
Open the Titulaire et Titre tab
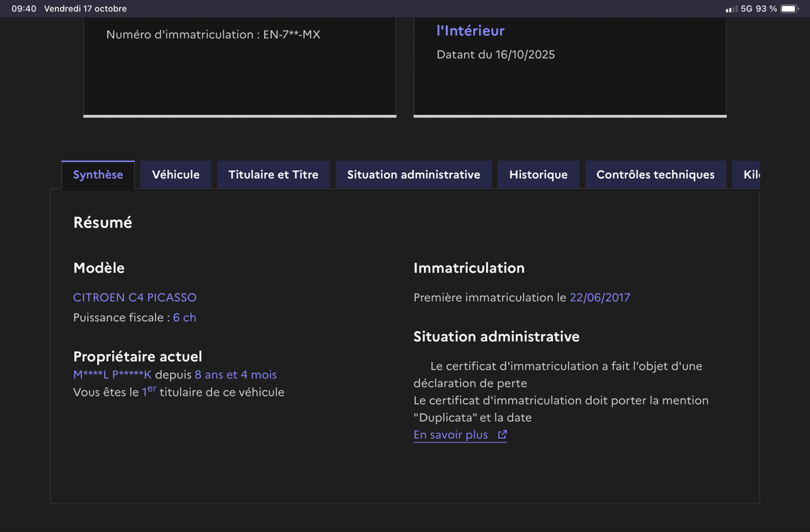click(x=273, y=175)
